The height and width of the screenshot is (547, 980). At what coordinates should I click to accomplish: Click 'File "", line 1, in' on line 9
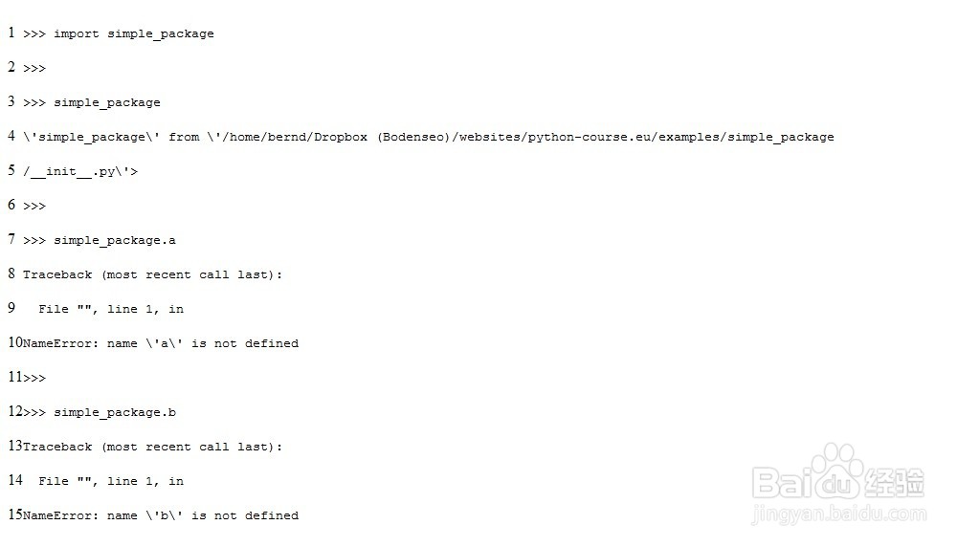tap(111, 309)
